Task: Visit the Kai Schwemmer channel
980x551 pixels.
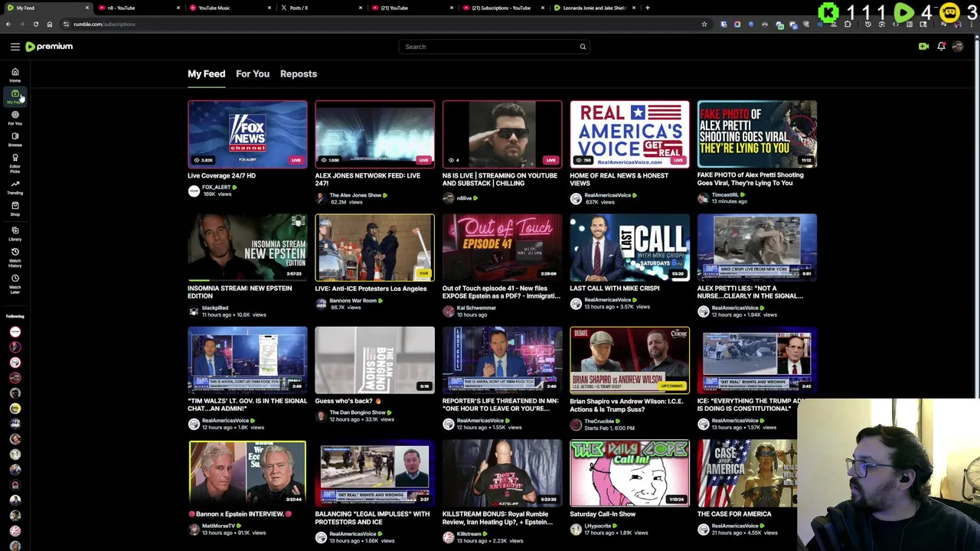Action: click(x=476, y=308)
